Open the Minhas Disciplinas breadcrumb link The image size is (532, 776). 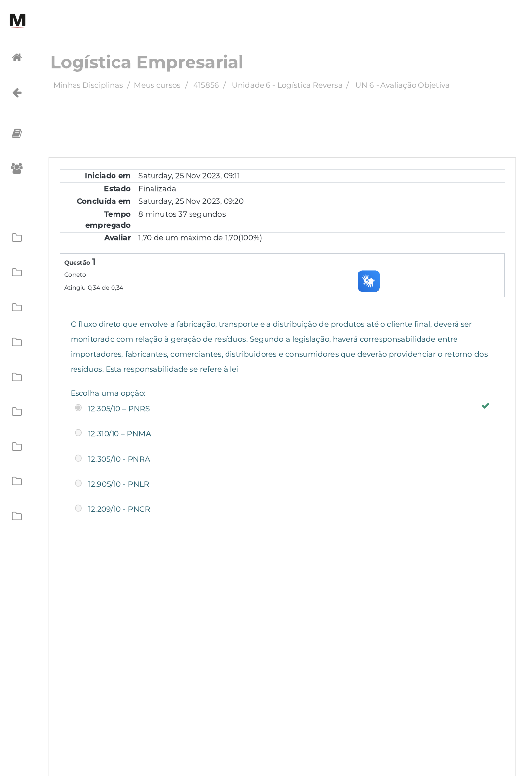click(88, 85)
